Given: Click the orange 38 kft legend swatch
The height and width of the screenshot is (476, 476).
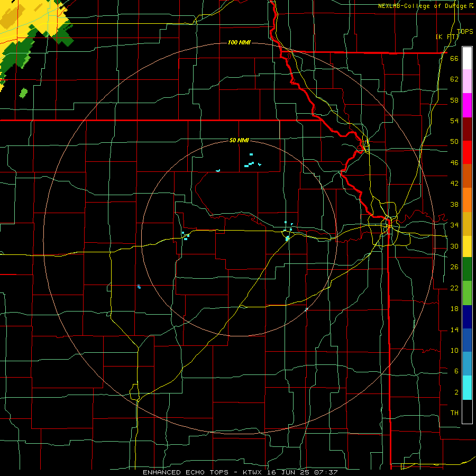Looking at the screenshot, I should tap(467, 200).
